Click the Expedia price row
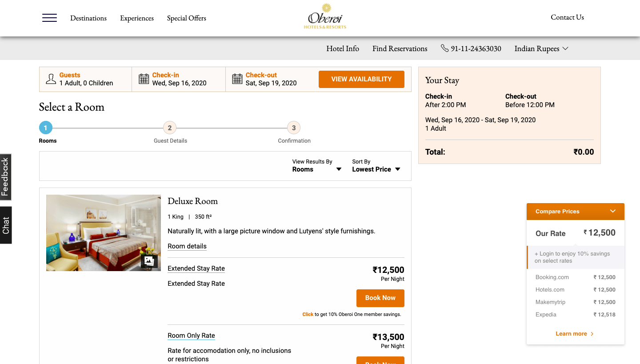This screenshot has width=640, height=364. pyautogui.click(x=576, y=315)
